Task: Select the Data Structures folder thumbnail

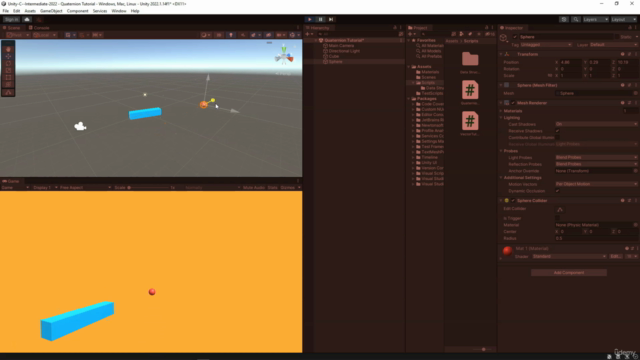Action: tap(470, 60)
